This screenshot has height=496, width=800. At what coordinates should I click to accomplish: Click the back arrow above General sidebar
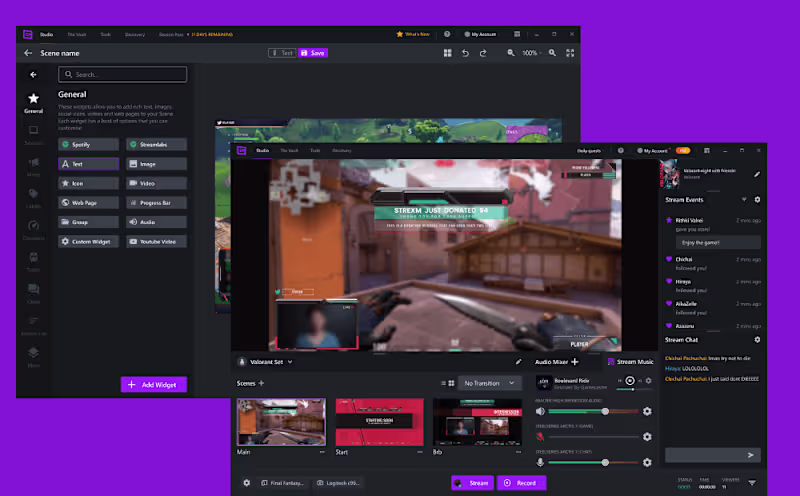coord(33,75)
